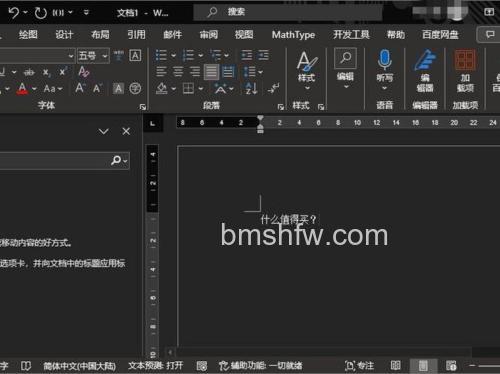This screenshot has height=374, width=500.
Task: Open the Add-ins gallery
Action: (465, 71)
